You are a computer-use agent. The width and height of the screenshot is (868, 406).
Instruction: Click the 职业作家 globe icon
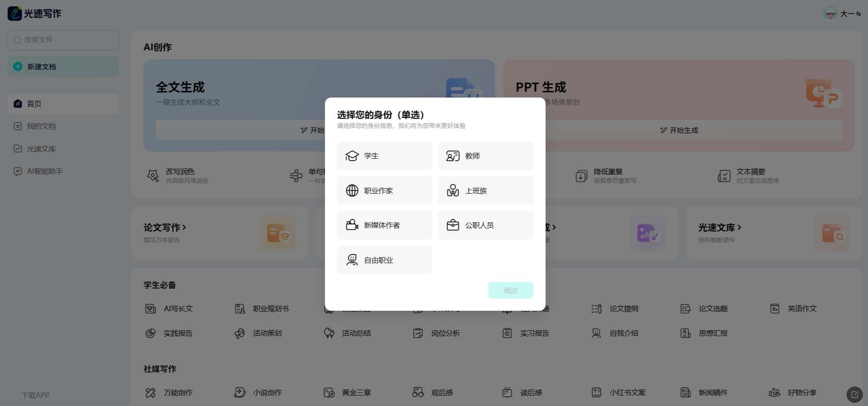tap(352, 191)
